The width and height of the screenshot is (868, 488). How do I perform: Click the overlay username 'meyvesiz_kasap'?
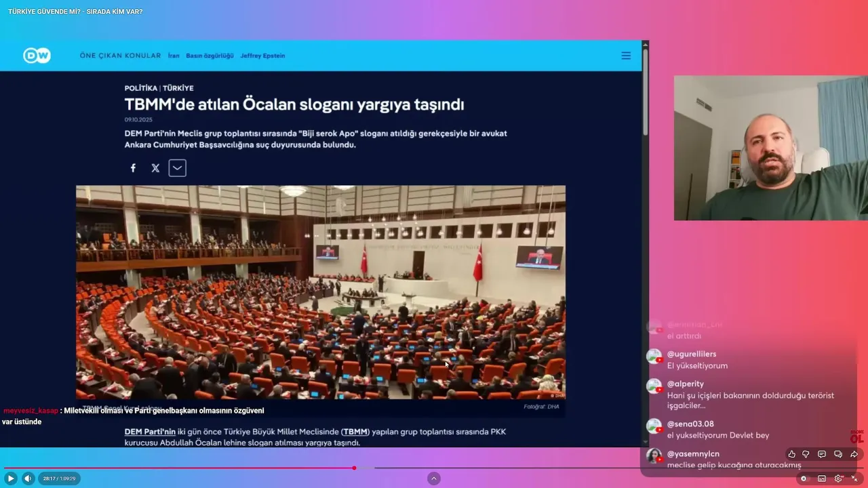pos(31,411)
